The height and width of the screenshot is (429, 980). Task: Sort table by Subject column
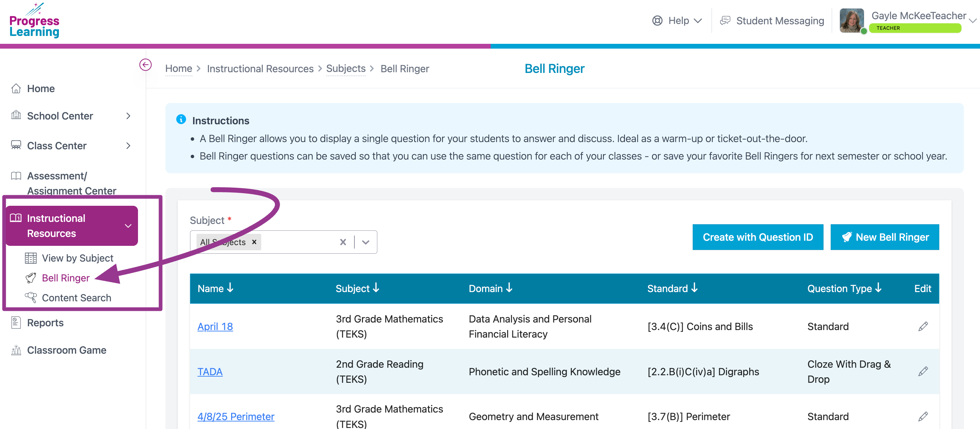pos(357,288)
